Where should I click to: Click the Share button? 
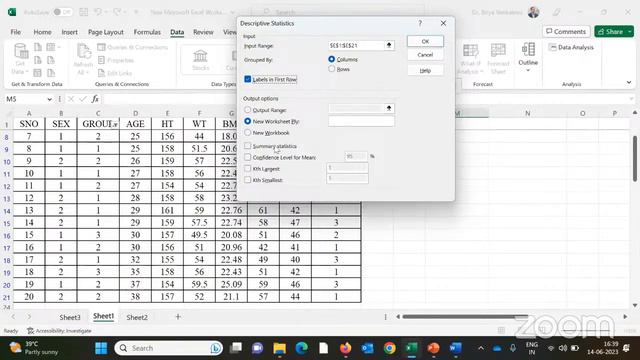610,31
